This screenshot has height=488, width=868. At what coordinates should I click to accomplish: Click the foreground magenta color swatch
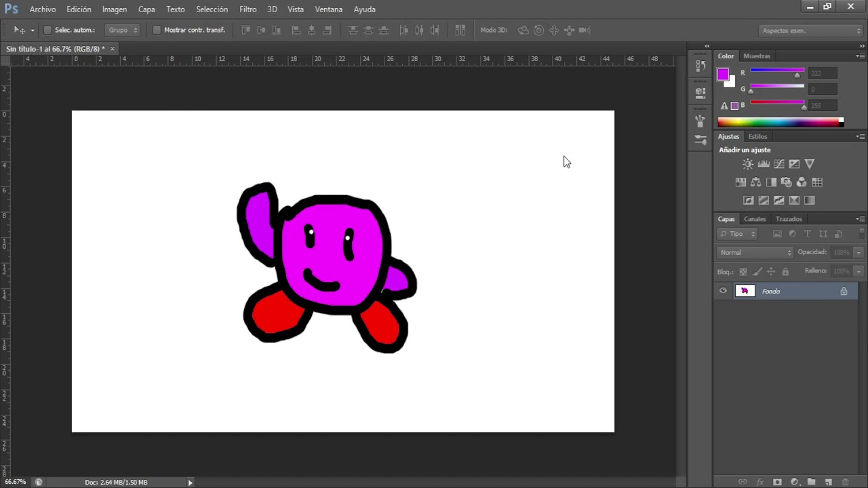(x=723, y=74)
